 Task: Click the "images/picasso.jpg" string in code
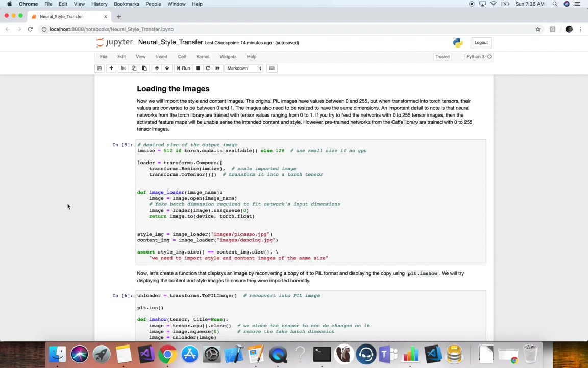pos(240,234)
